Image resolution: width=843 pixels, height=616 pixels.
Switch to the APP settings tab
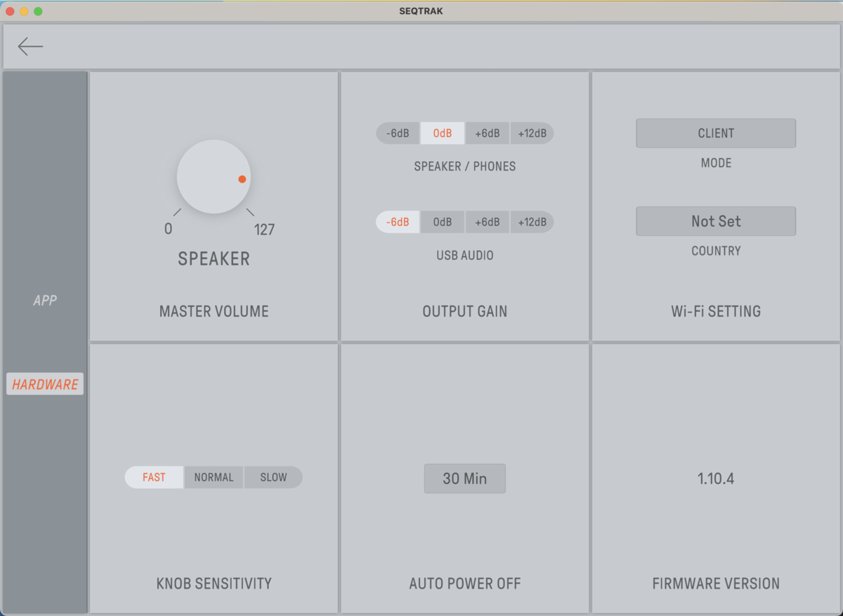point(45,301)
